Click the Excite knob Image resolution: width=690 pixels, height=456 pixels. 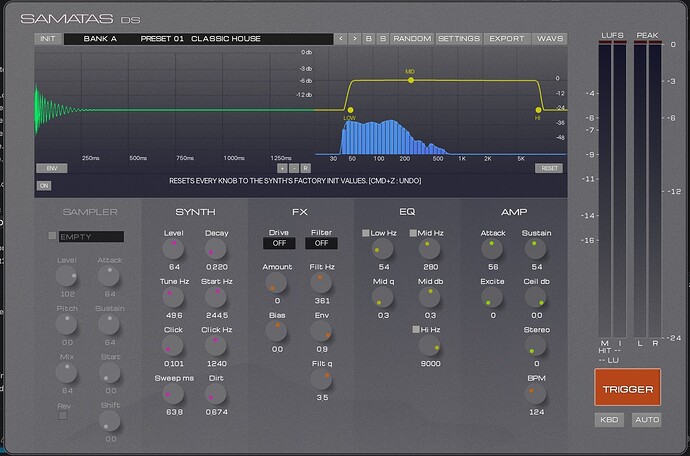coord(492,297)
